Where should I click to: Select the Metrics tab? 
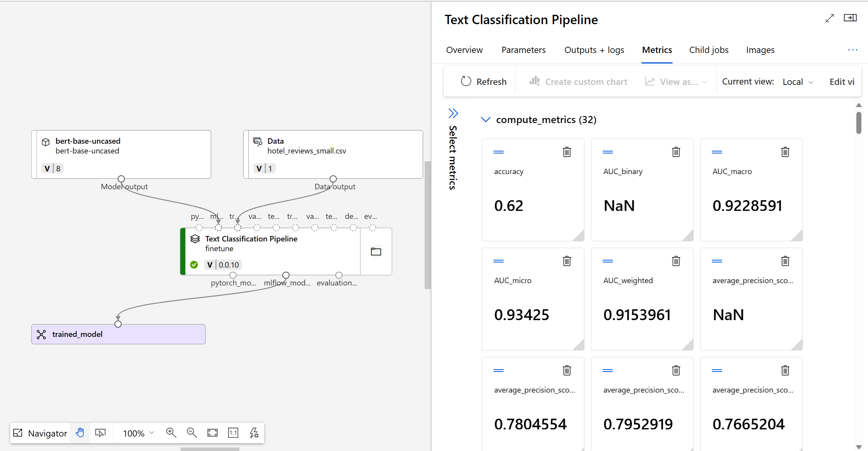pyautogui.click(x=657, y=50)
